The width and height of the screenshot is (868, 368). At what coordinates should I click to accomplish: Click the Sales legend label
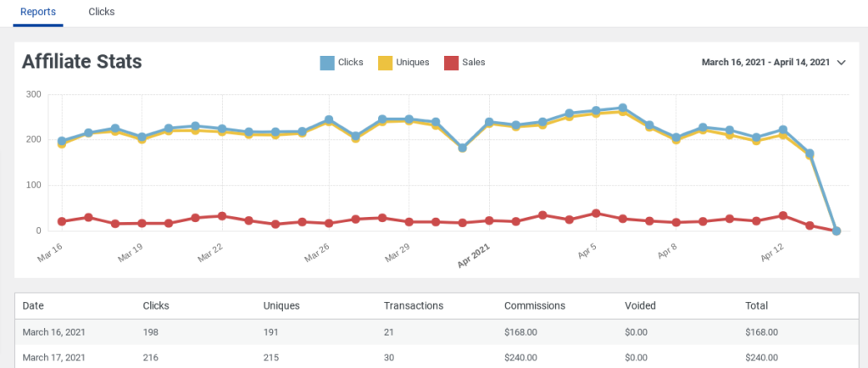coord(474,62)
